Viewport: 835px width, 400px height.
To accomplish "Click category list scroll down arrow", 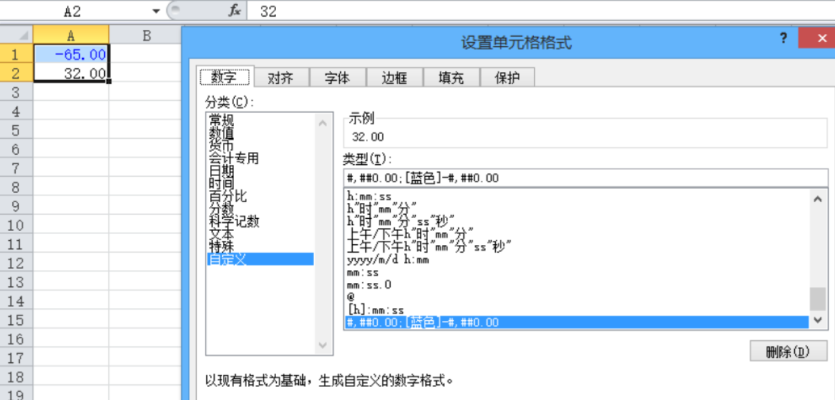I will 323,345.
